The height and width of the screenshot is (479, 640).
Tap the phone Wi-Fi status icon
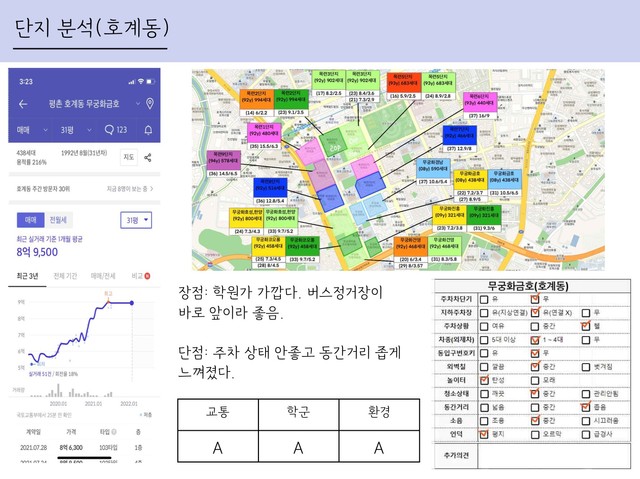tap(141, 82)
